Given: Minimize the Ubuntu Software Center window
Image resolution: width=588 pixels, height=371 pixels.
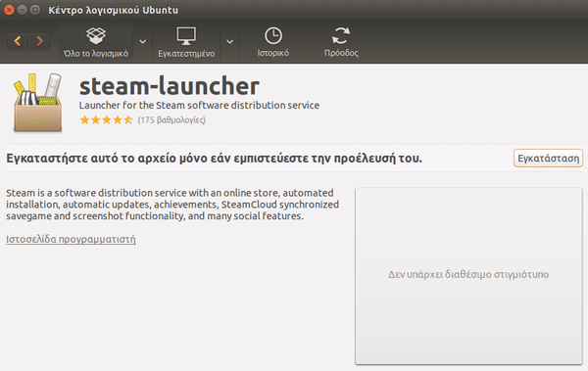Looking at the screenshot, I should (x=23, y=10).
